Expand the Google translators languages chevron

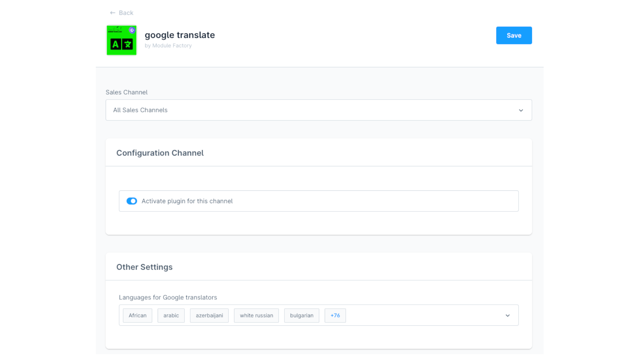(x=507, y=315)
